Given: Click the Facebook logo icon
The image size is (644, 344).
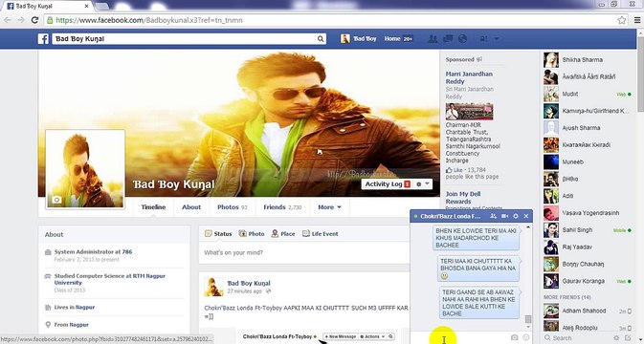Looking at the screenshot, I should coord(43,39).
